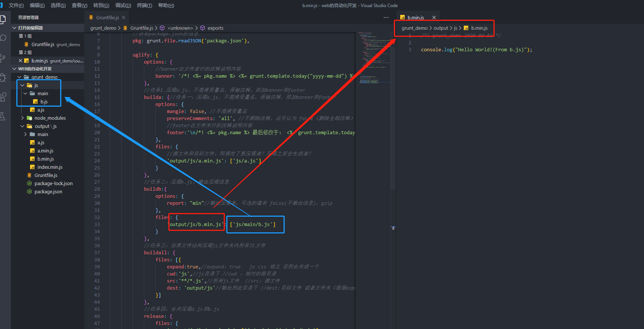Open the 调试(D) menu
The image size is (644, 329).
coord(123,5)
